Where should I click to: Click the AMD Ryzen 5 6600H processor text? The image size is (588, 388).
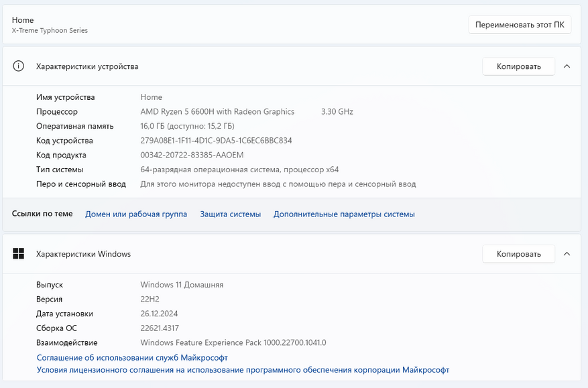(x=217, y=112)
